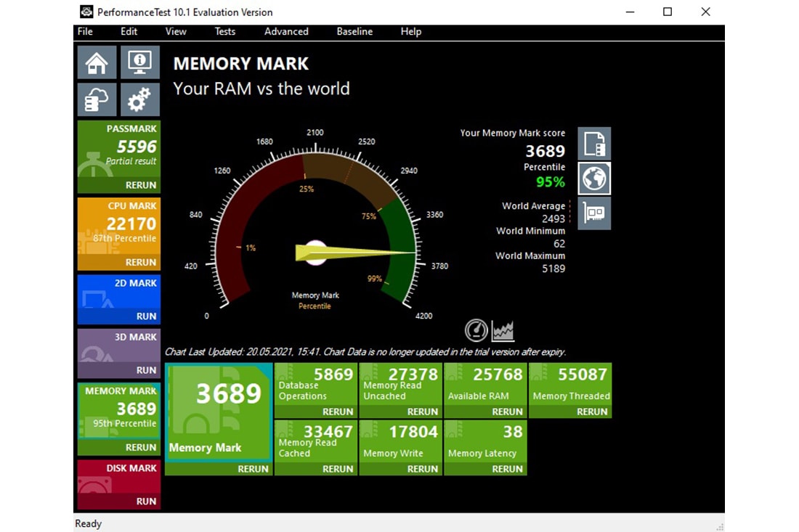Select the PassMark 5596 score tile
The image size is (799, 532).
[119, 150]
